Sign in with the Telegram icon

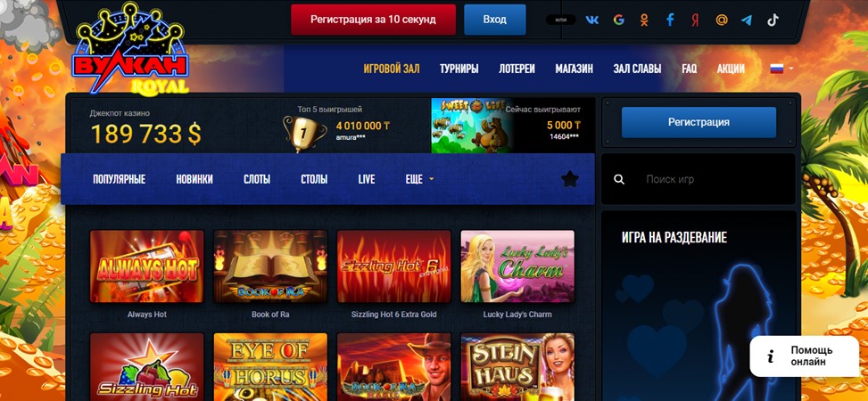tap(747, 20)
